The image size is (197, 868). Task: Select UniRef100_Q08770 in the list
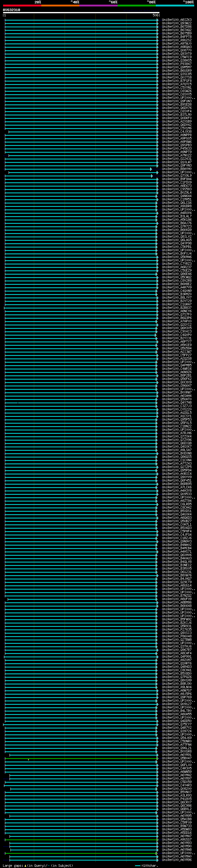pyautogui.click(x=176, y=50)
